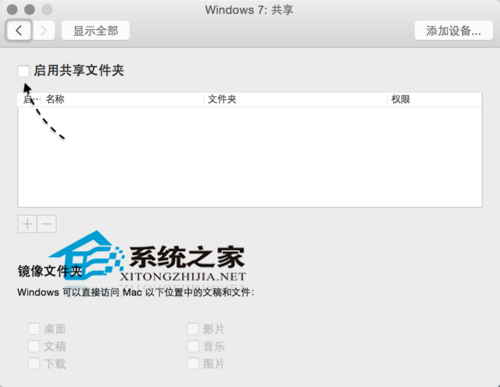
Task: Click the minimize window button
Action: (x=30, y=9)
